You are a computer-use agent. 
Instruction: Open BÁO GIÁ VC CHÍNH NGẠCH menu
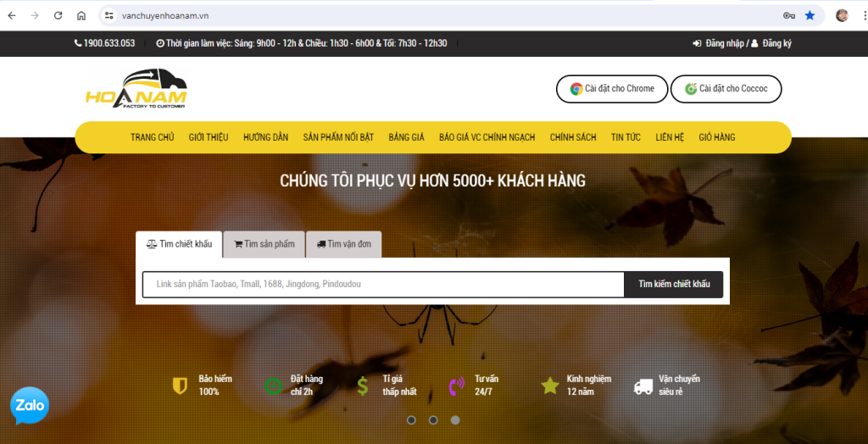[x=487, y=137]
